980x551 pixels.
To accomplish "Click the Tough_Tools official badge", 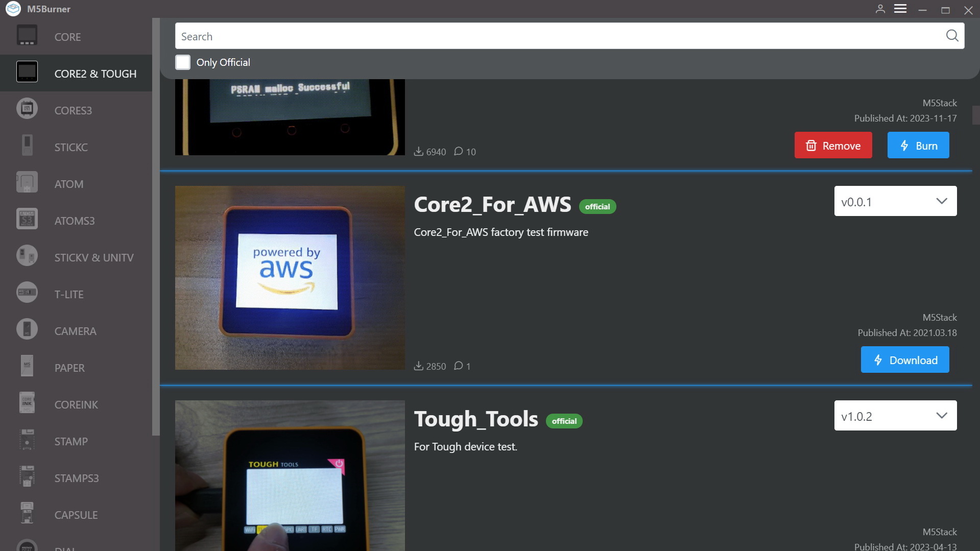I will pyautogui.click(x=564, y=421).
